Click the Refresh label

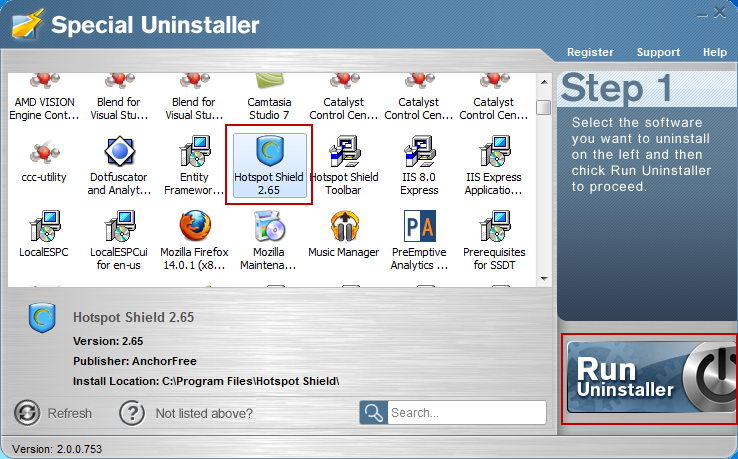pyautogui.click(x=70, y=413)
